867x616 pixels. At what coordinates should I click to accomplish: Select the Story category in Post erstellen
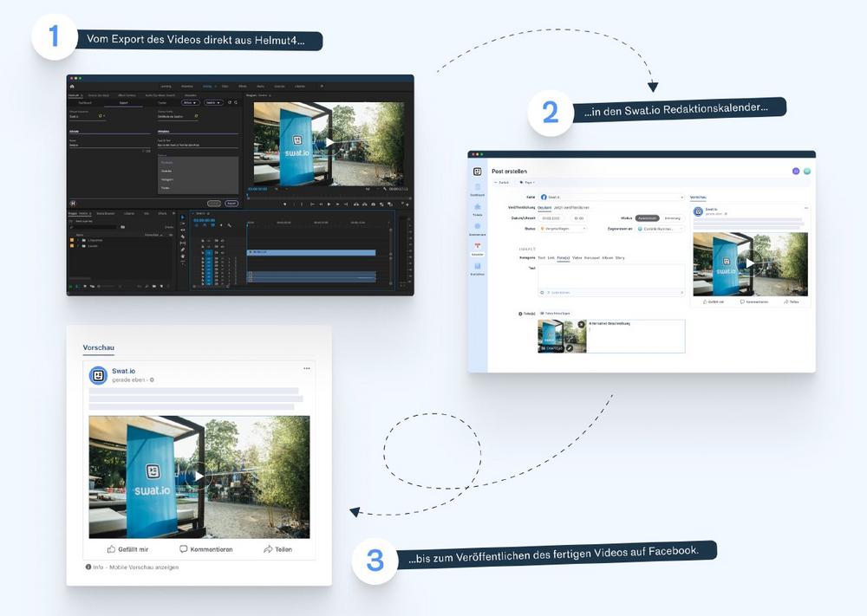click(620, 258)
